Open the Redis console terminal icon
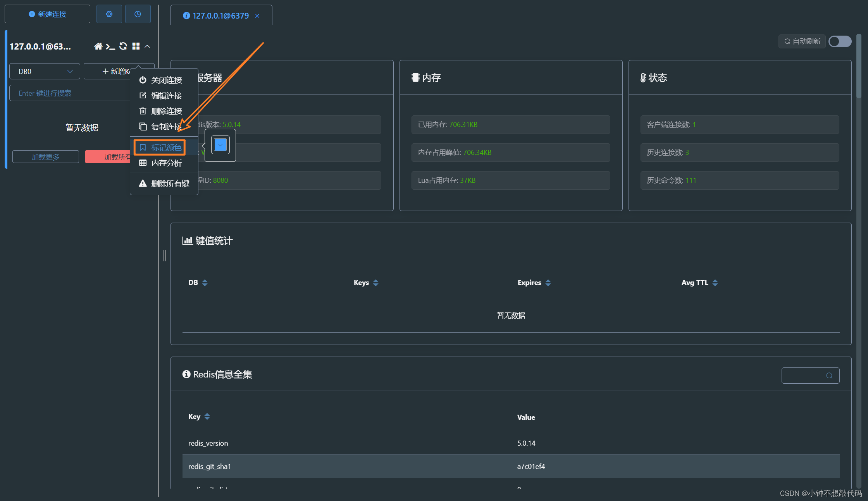 pyautogui.click(x=110, y=46)
